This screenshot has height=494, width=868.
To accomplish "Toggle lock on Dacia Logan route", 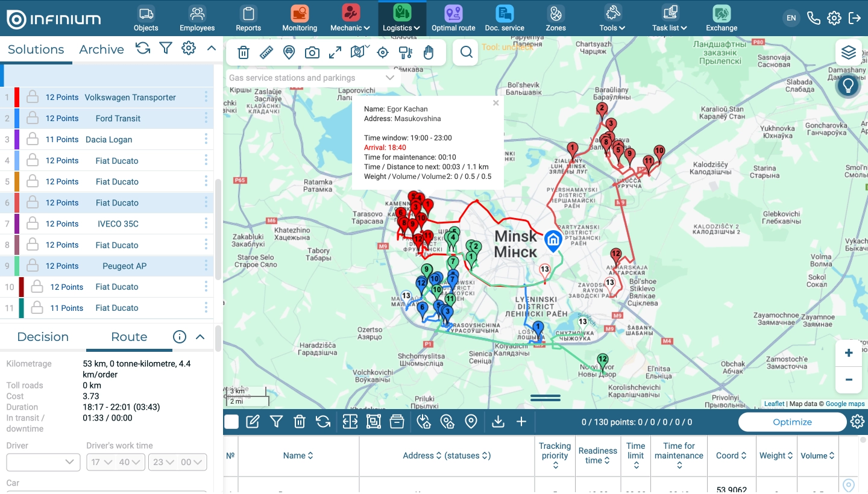I will [33, 140].
